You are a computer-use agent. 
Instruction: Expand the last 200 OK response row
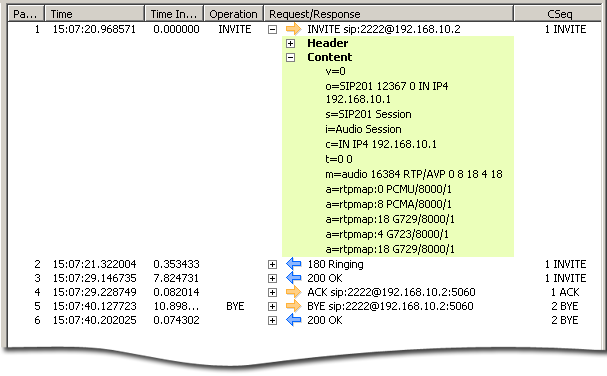(273, 321)
